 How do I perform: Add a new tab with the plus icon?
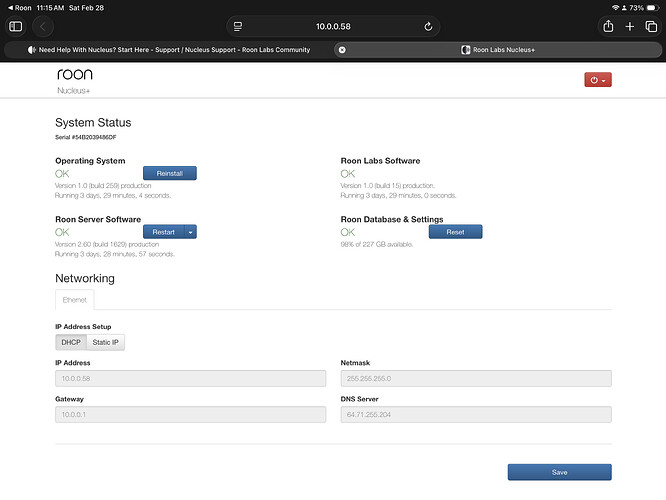(x=630, y=27)
